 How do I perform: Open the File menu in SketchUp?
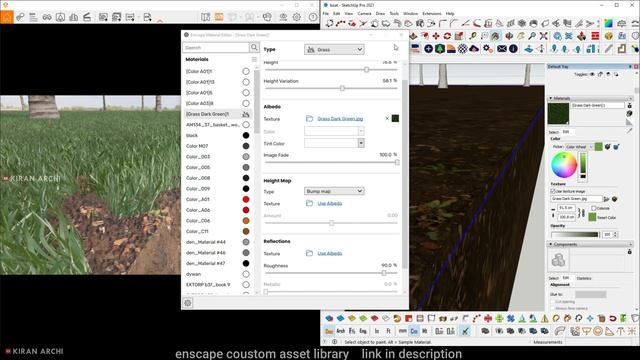point(326,13)
